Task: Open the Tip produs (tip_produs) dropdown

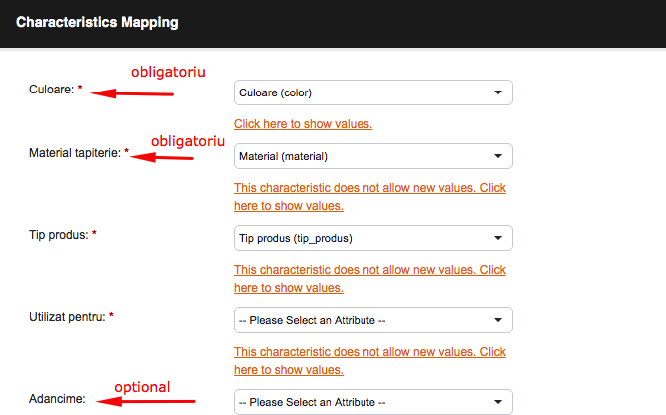Action: click(x=373, y=238)
